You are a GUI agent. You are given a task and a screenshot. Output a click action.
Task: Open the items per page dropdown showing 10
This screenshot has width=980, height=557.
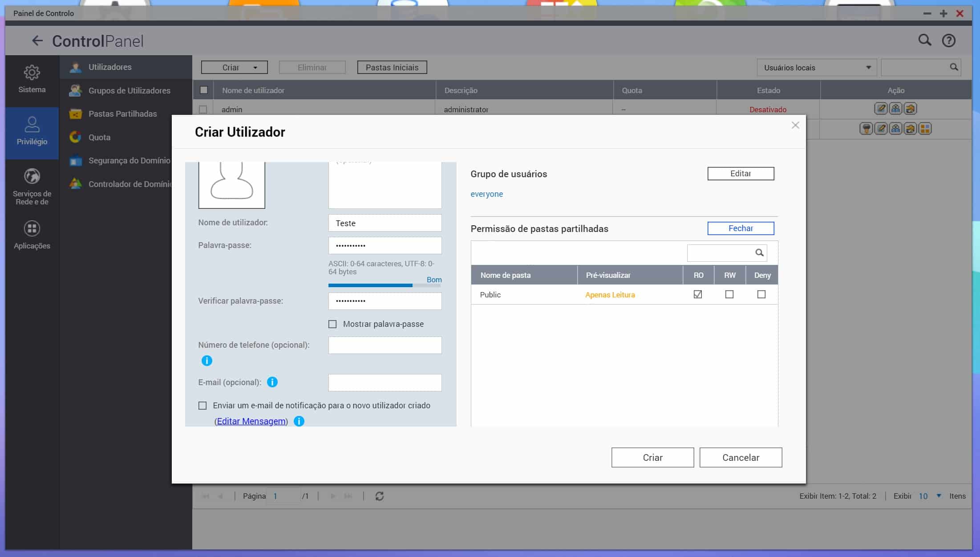pyautogui.click(x=939, y=496)
